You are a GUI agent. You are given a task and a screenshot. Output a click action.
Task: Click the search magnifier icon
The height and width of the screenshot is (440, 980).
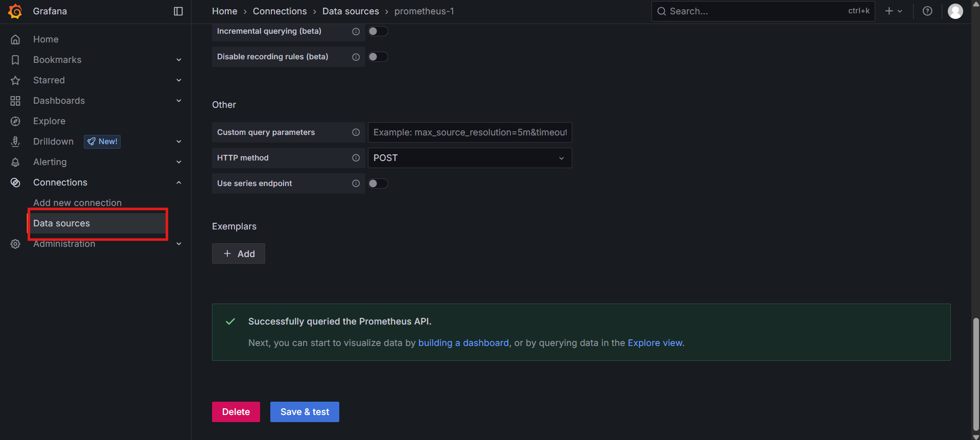tap(662, 11)
